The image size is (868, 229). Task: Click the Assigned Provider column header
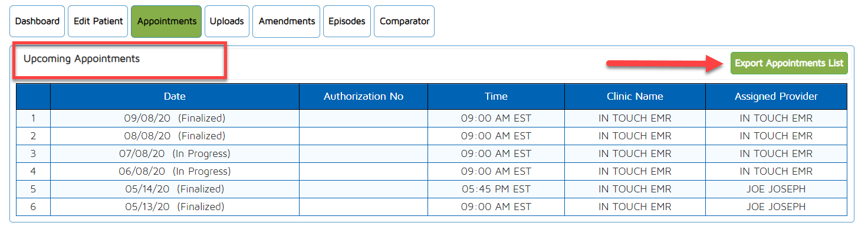[x=776, y=96]
